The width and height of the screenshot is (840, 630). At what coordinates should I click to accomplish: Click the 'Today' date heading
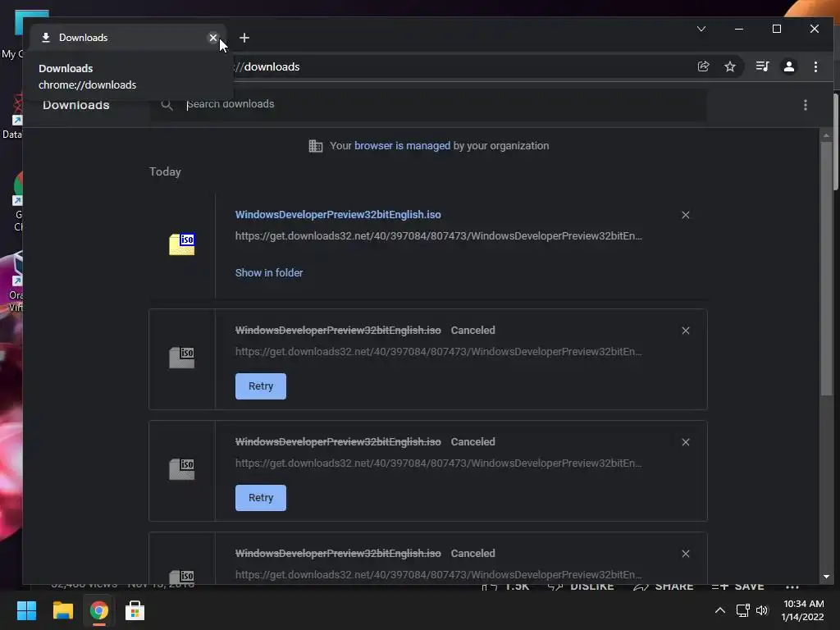(x=165, y=171)
